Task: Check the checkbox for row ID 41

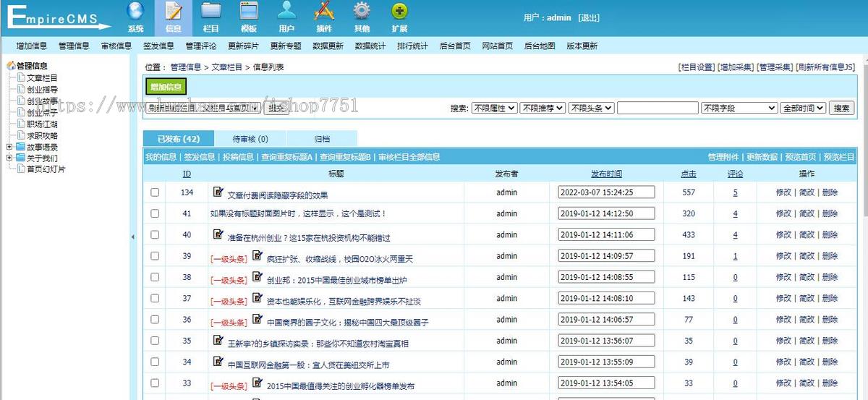Action: tap(155, 213)
